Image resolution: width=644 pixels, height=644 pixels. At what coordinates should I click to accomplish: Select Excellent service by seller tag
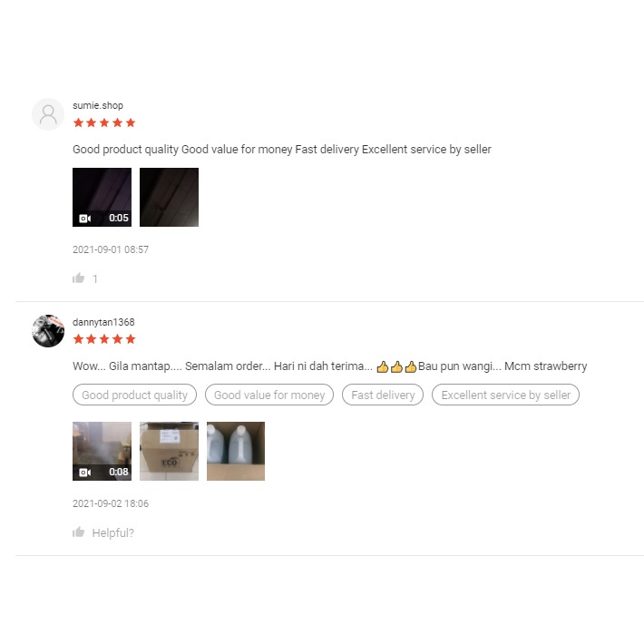505,395
